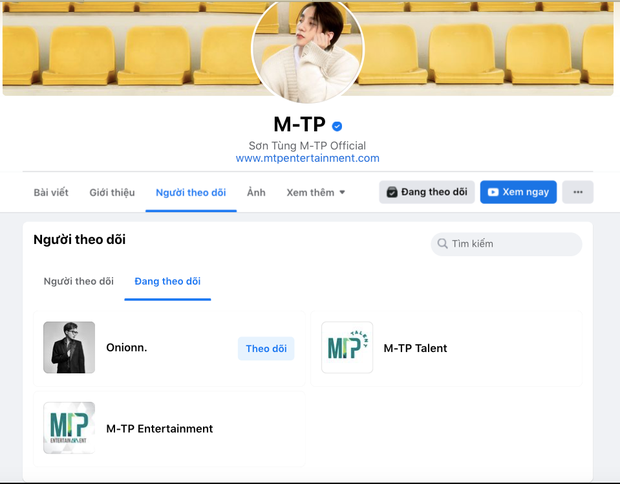Expand the Xem thêm dropdown menu
Image resolution: width=620 pixels, height=484 pixels.
click(315, 192)
